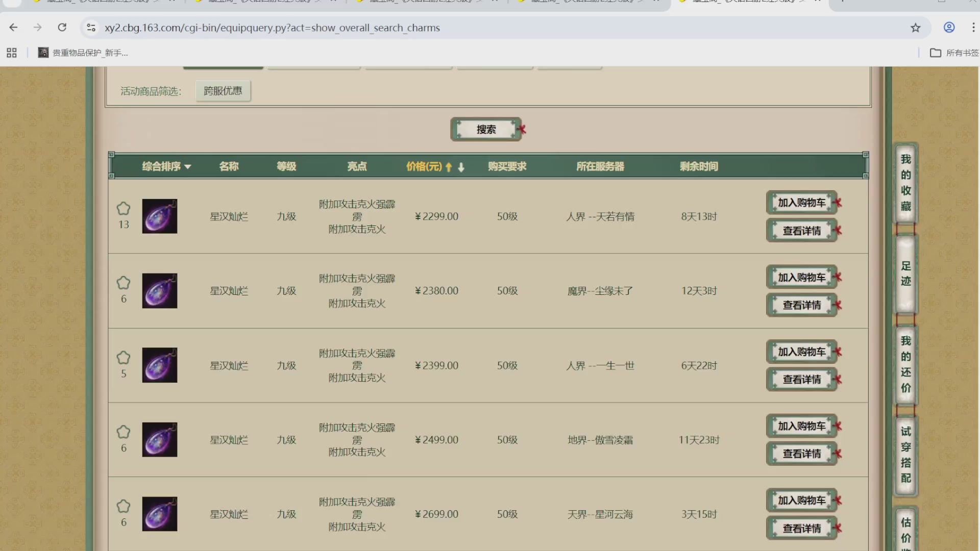
Task: Bookmark page with star icon
Action: [x=915, y=28]
